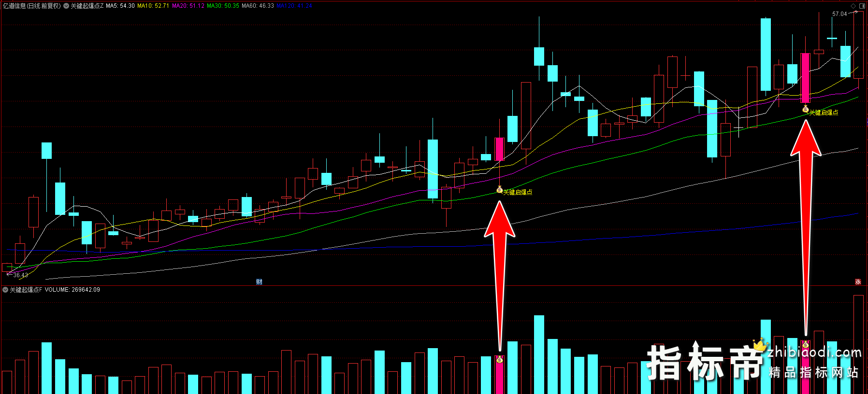
Task: Click the magenta MA20: 51.12 label
Action: tap(188, 6)
